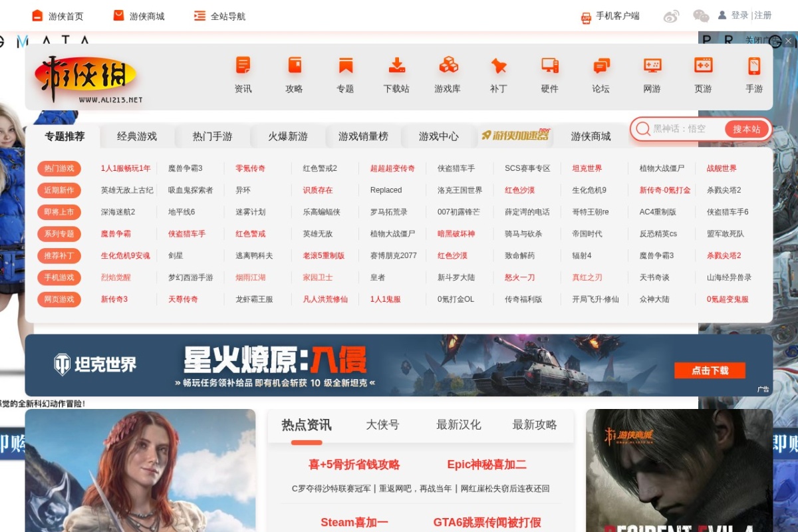Open the 暗黑破坏神 link
The image size is (798, 532).
[x=456, y=234]
